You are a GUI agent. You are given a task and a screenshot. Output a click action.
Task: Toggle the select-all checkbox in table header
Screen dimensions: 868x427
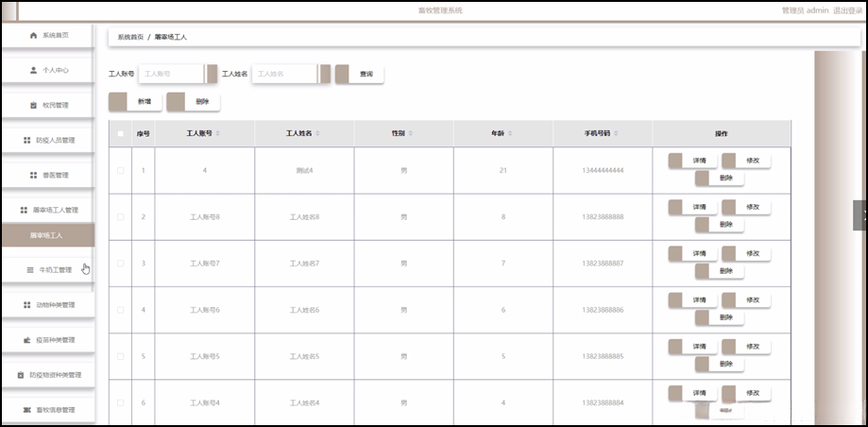click(120, 134)
